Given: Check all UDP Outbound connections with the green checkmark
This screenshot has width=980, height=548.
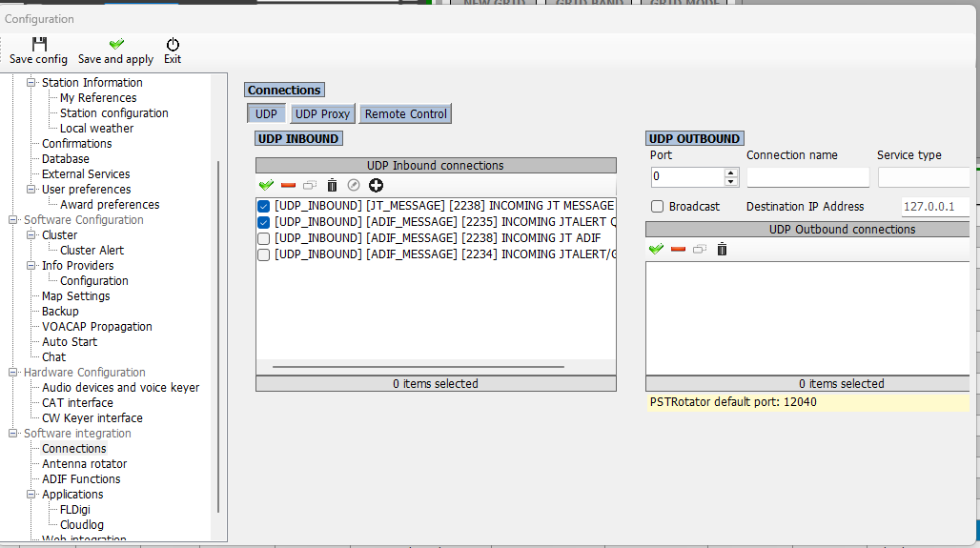Looking at the screenshot, I should tap(656, 250).
